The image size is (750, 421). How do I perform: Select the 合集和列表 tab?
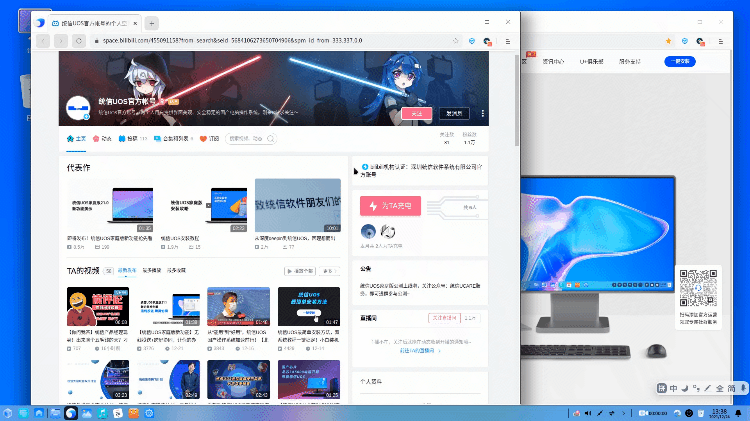174,139
